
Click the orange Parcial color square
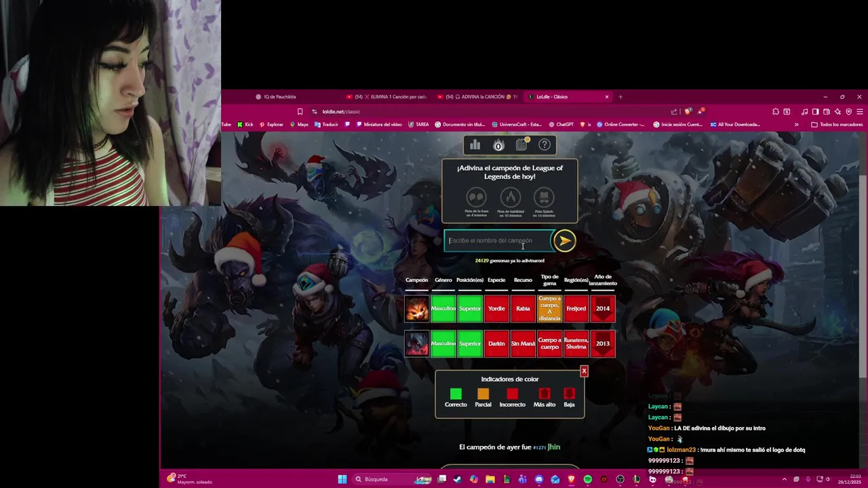(x=483, y=394)
